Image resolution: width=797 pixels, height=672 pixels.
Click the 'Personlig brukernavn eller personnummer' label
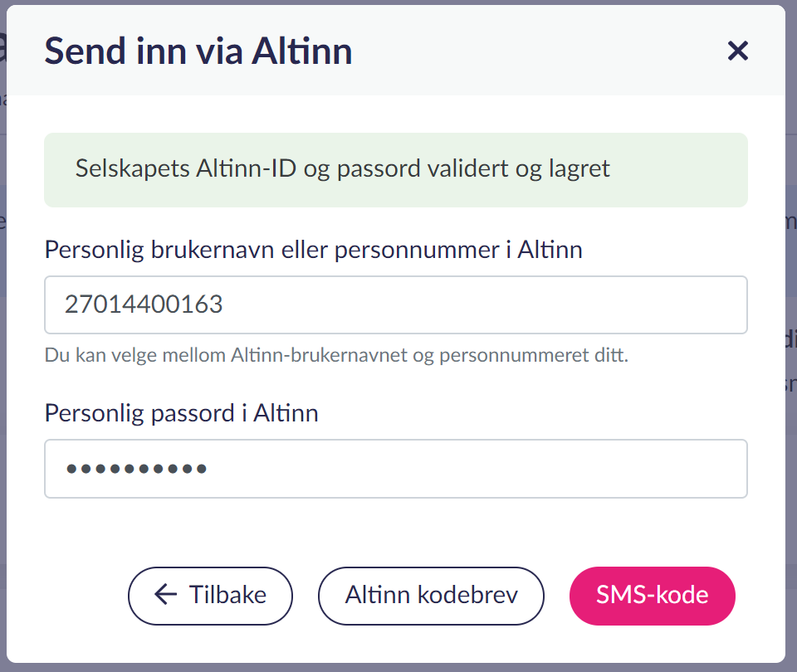(x=313, y=250)
